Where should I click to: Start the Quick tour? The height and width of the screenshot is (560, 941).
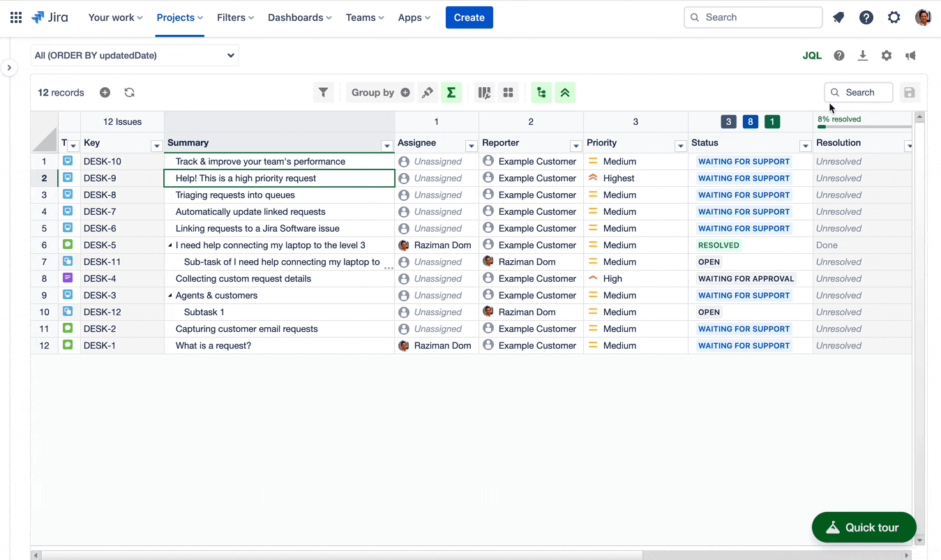[864, 528]
